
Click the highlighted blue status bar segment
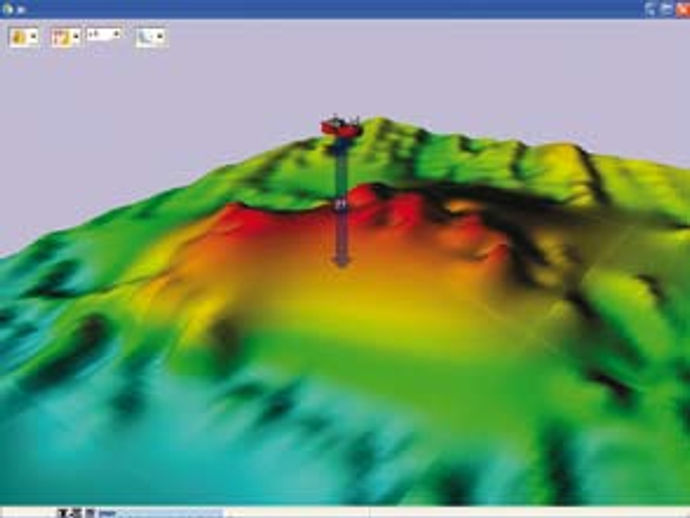[x=161, y=513]
